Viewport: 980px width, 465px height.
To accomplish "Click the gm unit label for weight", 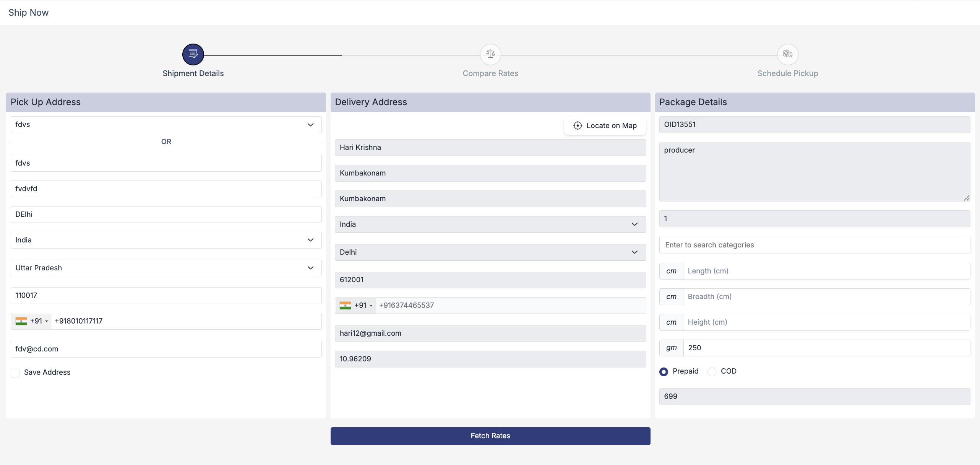I will 671,348.
